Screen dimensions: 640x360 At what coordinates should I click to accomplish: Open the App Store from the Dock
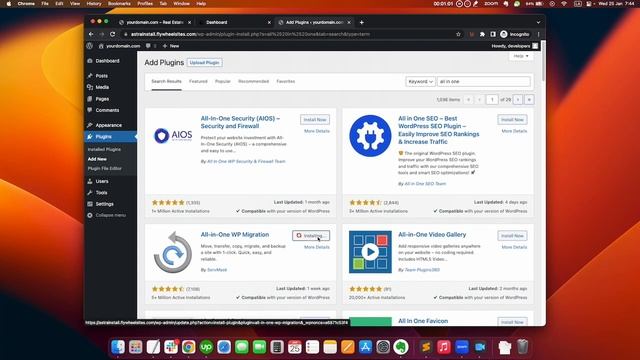coord(365,347)
